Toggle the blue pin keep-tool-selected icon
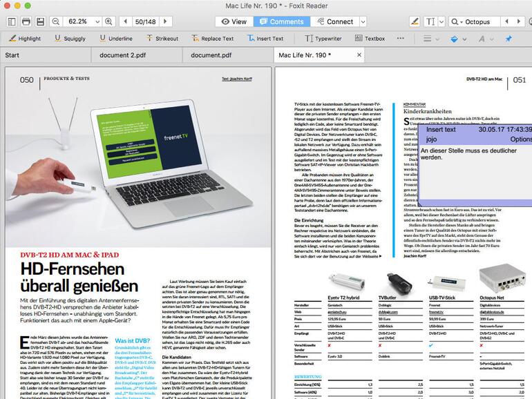The height and width of the screenshot is (399, 532). coord(509,39)
